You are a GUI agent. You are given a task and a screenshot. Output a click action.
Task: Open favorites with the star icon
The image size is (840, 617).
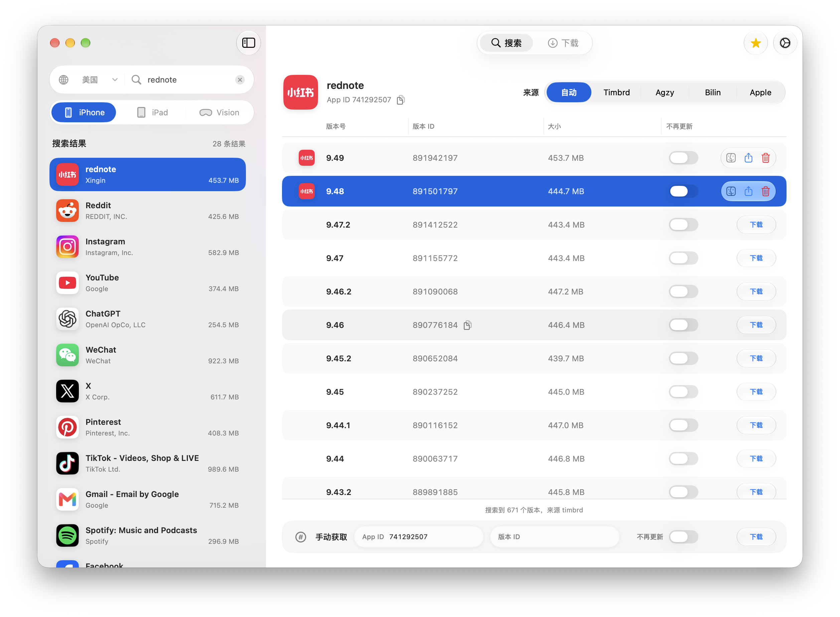click(755, 43)
